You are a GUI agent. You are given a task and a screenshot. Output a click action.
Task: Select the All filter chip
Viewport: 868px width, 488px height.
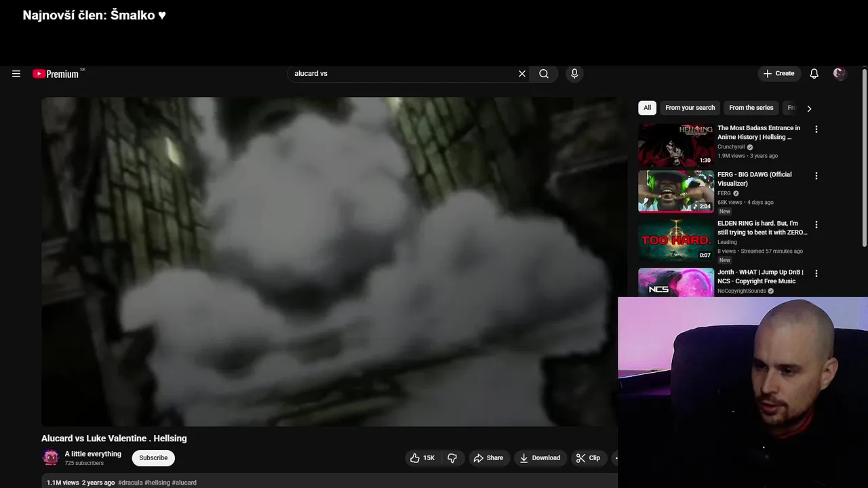(648, 108)
